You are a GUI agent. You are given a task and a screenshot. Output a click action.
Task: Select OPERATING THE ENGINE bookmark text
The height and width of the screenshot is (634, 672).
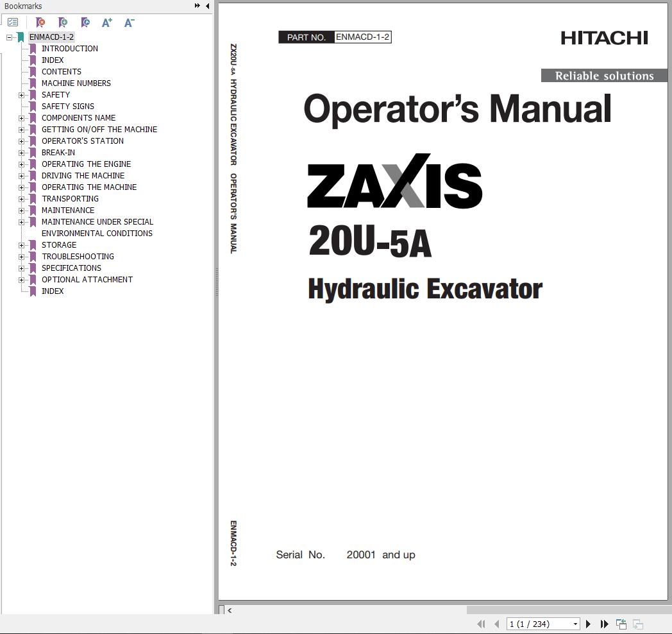pos(86,164)
